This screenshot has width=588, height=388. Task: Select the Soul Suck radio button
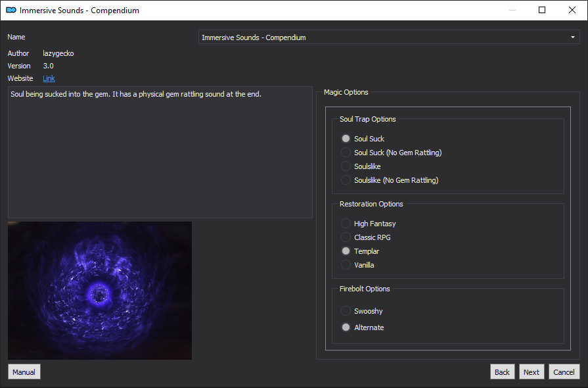coord(346,139)
